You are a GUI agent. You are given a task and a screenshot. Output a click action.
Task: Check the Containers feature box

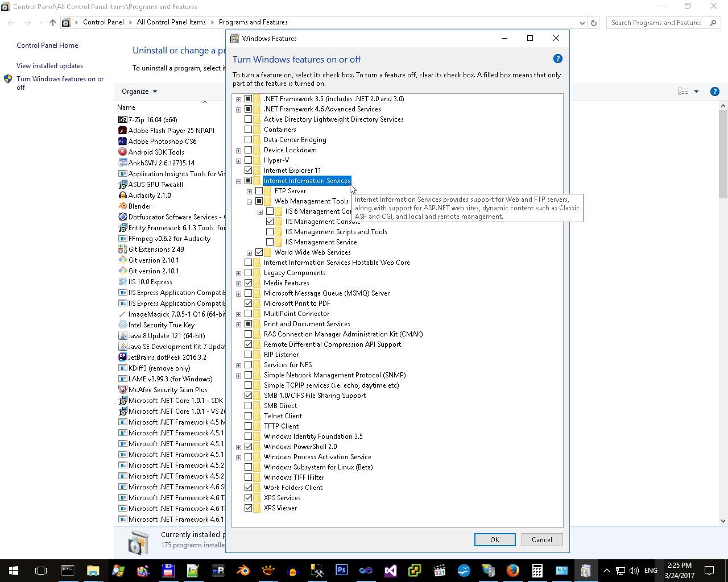click(x=249, y=130)
